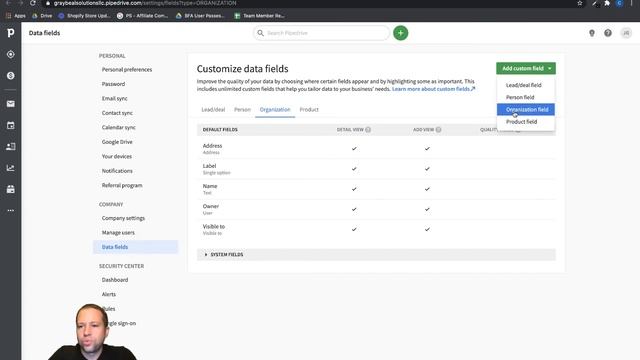The image size is (640, 360).
Task: Toggle Address add view checkmark
Action: pos(427,149)
